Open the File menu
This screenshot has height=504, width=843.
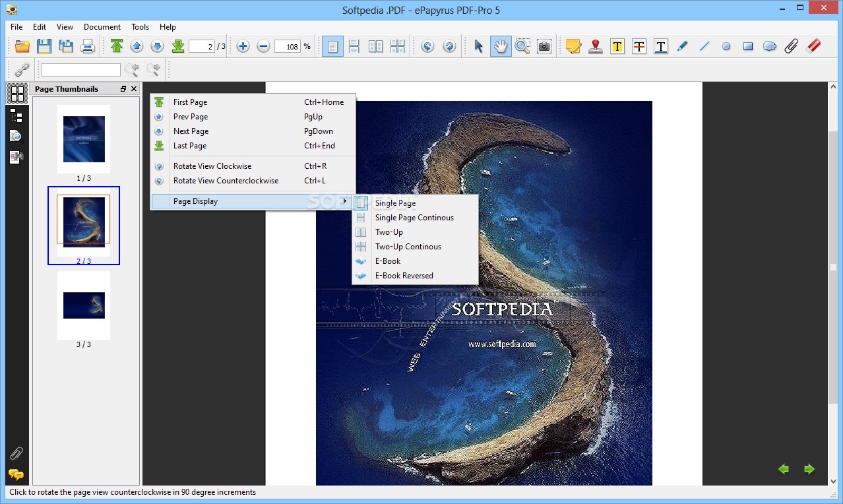coord(16,27)
